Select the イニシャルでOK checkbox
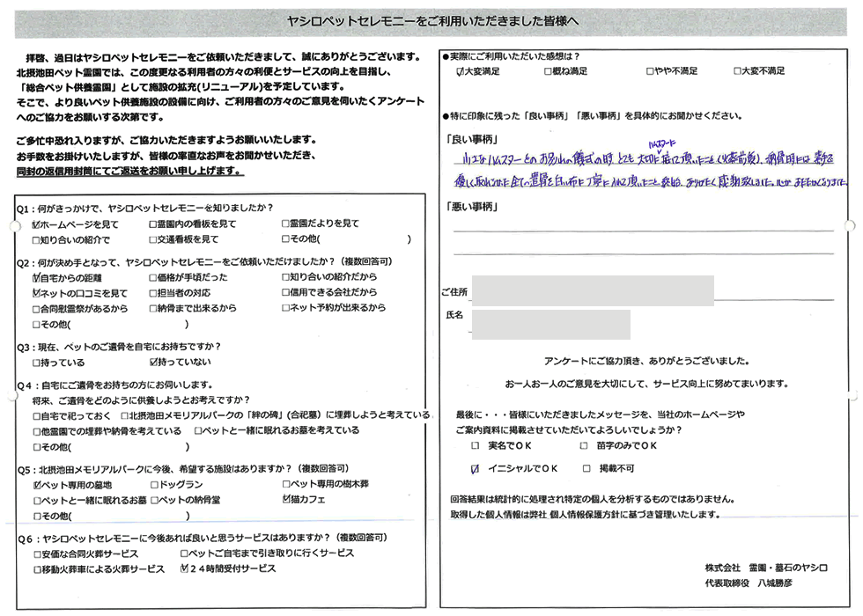Viewport: 863px width, 616px height. click(476, 469)
